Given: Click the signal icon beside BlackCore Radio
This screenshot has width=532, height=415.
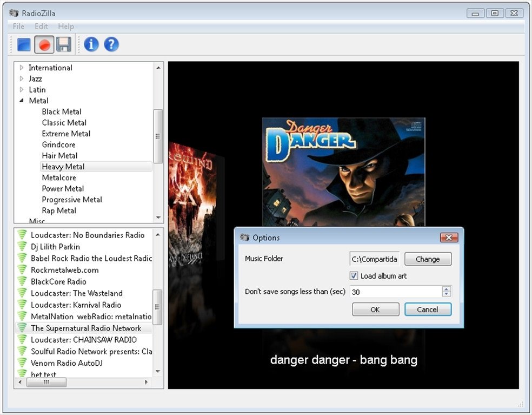Looking at the screenshot, I should click(x=22, y=281).
